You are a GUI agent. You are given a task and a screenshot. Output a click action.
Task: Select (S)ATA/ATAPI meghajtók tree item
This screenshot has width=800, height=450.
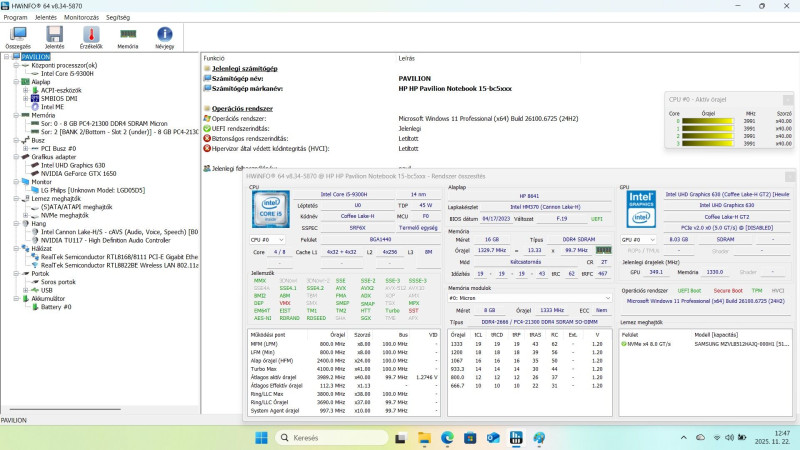pos(77,207)
